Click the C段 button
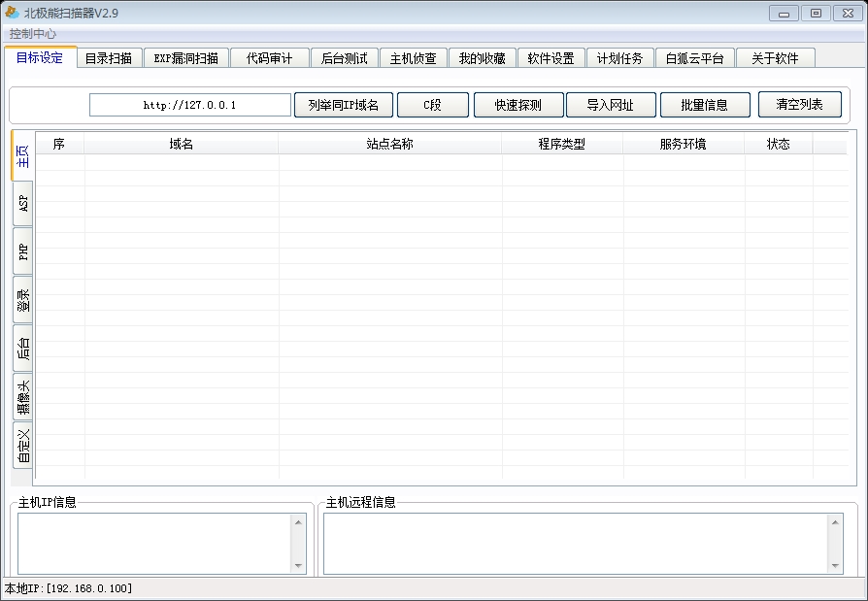Image resolution: width=868 pixels, height=601 pixels. (433, 105)
